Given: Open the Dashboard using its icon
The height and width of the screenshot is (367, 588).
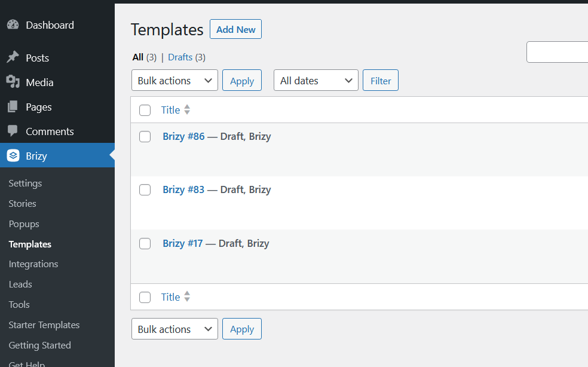Looking at the screenshot, I should pyautogui.click(x=13, y=25).
